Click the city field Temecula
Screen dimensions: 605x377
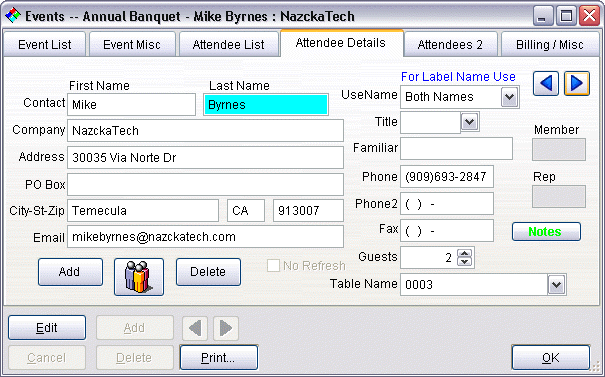pos(143,210)
